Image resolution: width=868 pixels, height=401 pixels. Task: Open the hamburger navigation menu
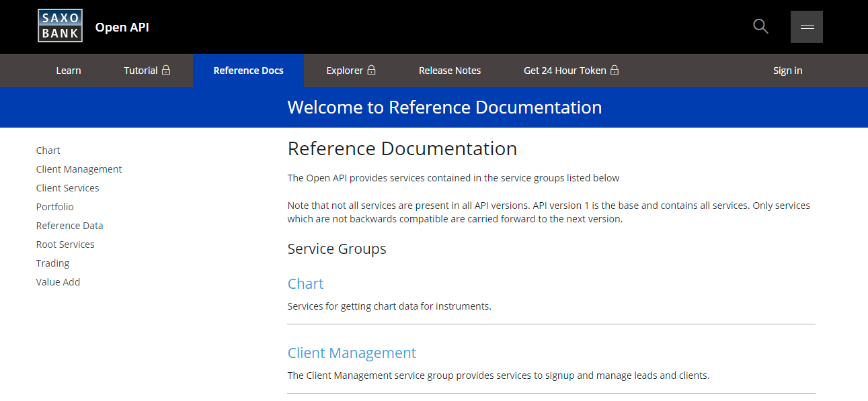click(x=806, y=26)
